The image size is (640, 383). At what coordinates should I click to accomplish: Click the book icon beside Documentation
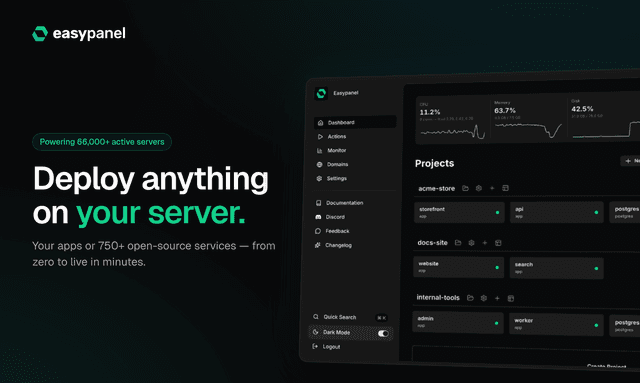point(318,203)
